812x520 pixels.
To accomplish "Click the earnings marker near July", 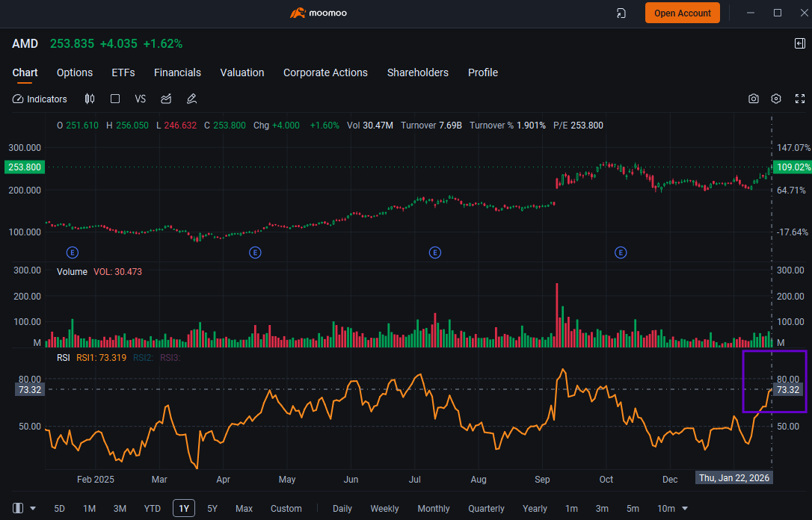I will (x=435, y=253).
